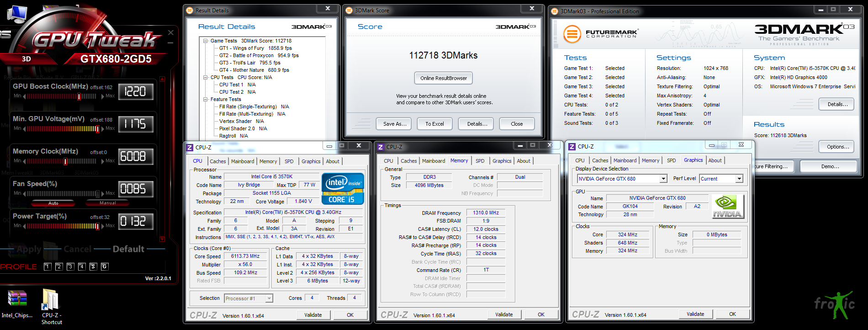Click the GPU Boost Clock slider handle
868x330 pixels.
click(79, 96)
